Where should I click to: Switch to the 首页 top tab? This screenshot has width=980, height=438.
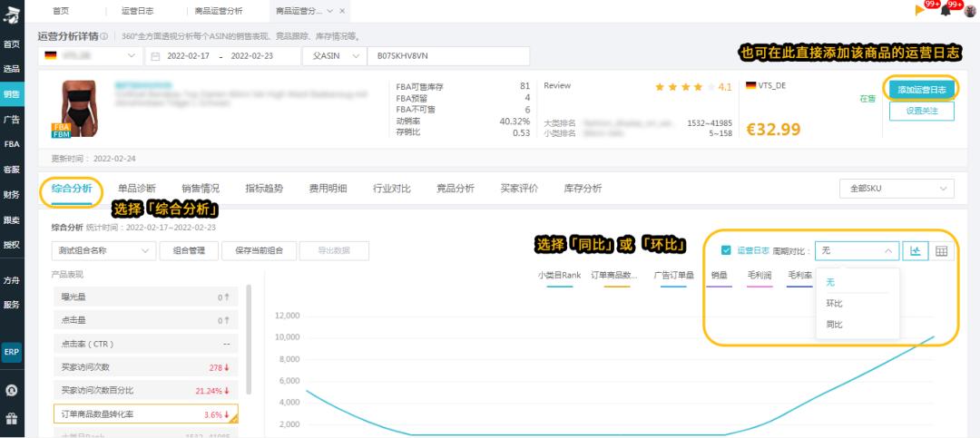pyautogui.click(x=62, y=11)
